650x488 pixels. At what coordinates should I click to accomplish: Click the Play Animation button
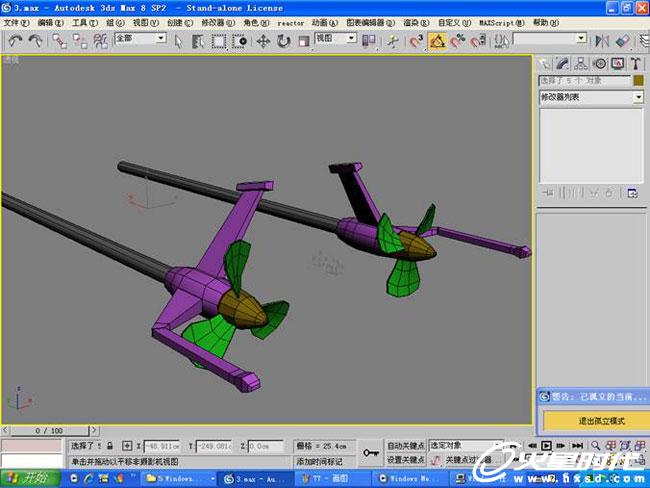click(546, 445)
